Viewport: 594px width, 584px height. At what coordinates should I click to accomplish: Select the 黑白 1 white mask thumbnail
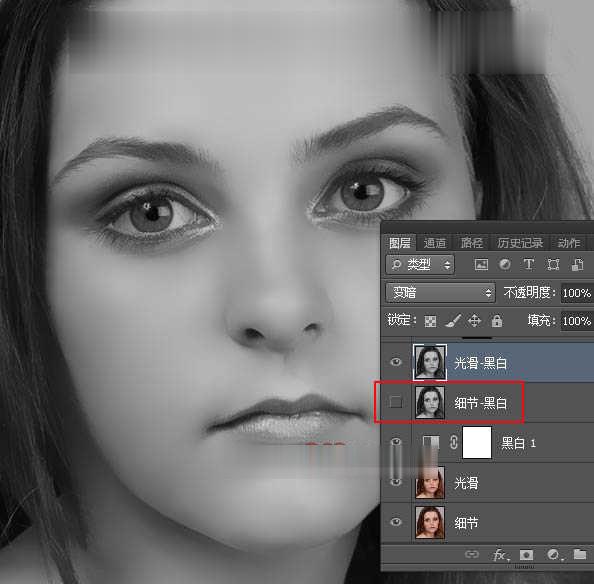pos(477,442)
